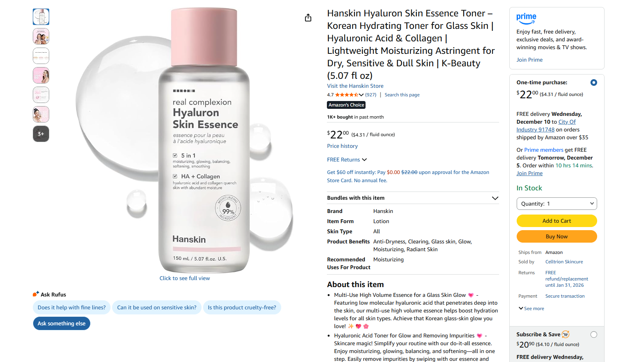This screenshot has width=644, height=362.
Task: Click the Ask Rufus icon
Action: click(x=36, y=294)
